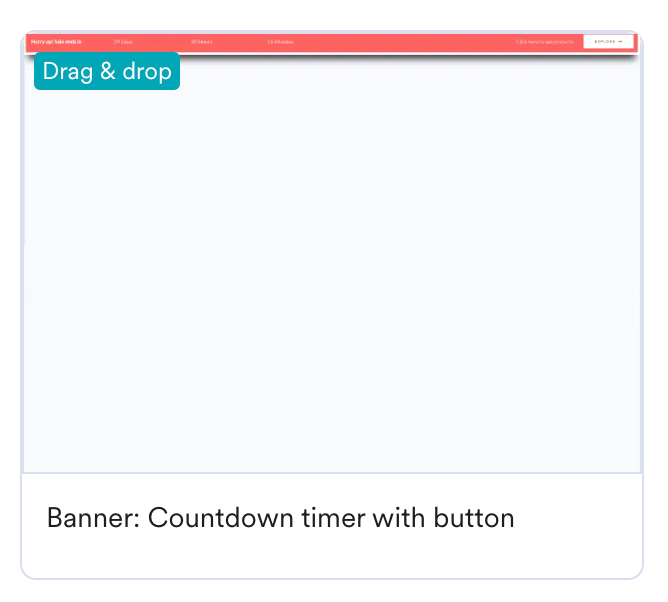
Task: Click the 'Click here to see products' link
Action: [545, 42]
